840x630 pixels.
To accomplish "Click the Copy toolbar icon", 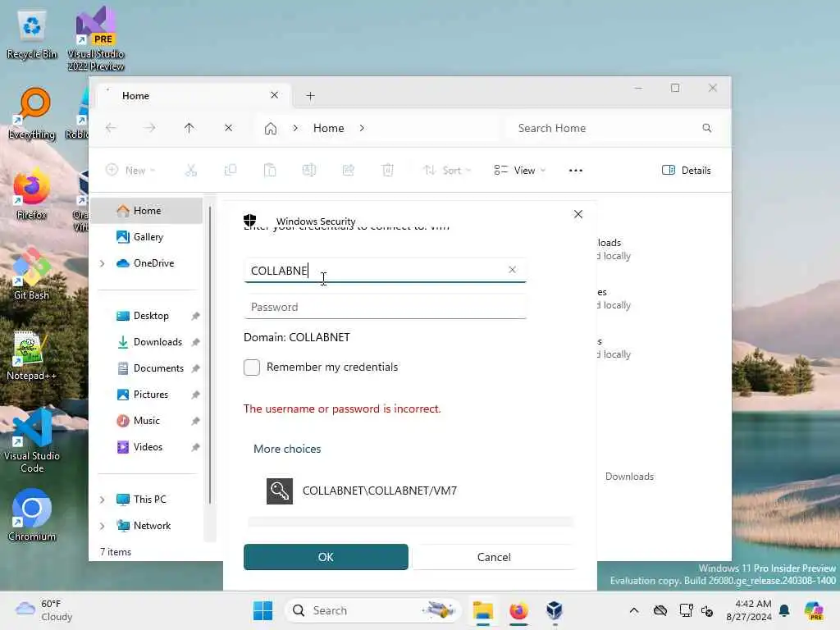I will pos(231,171).
